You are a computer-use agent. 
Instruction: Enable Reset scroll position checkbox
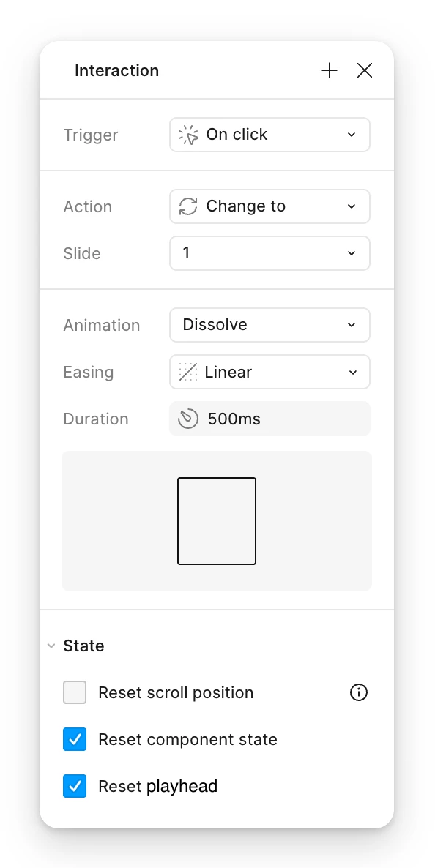coord(75,692)
